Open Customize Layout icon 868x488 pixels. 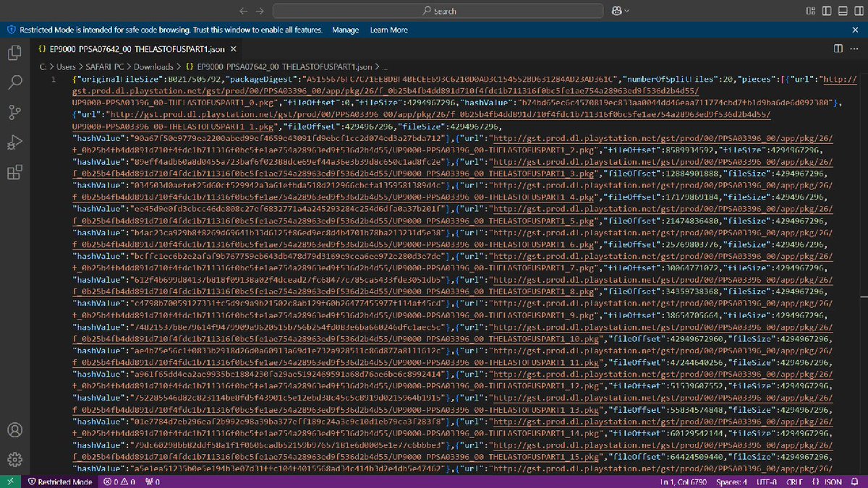point(809,11)
